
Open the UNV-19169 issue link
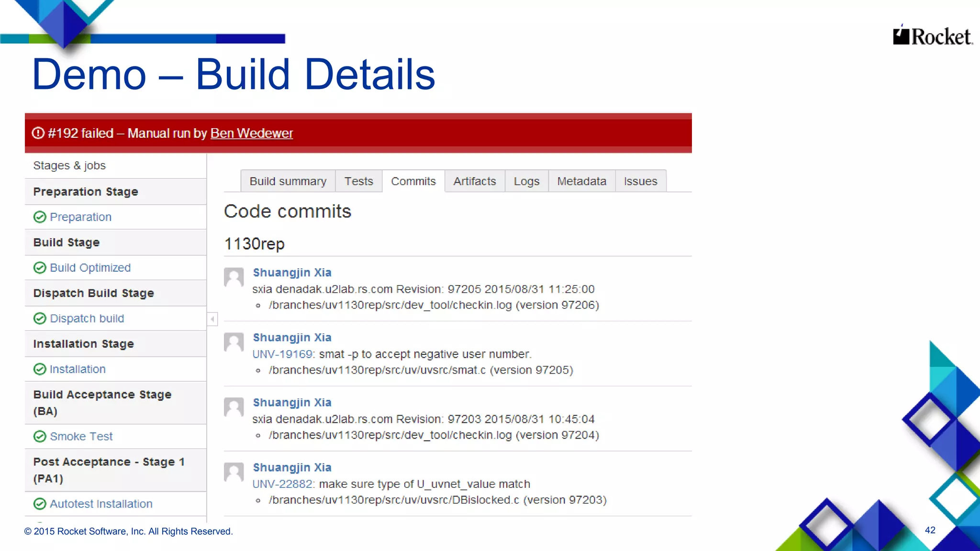coord(283,354)
